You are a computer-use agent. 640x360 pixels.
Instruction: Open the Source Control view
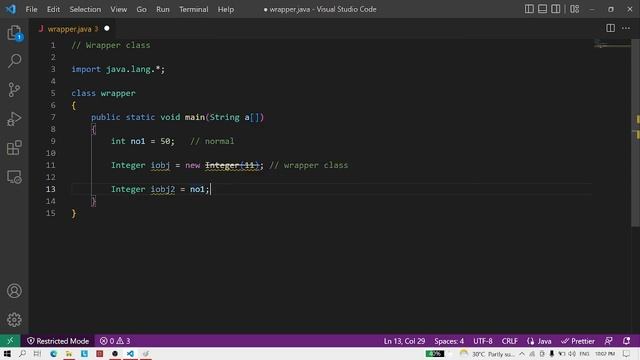pos(14,90)
